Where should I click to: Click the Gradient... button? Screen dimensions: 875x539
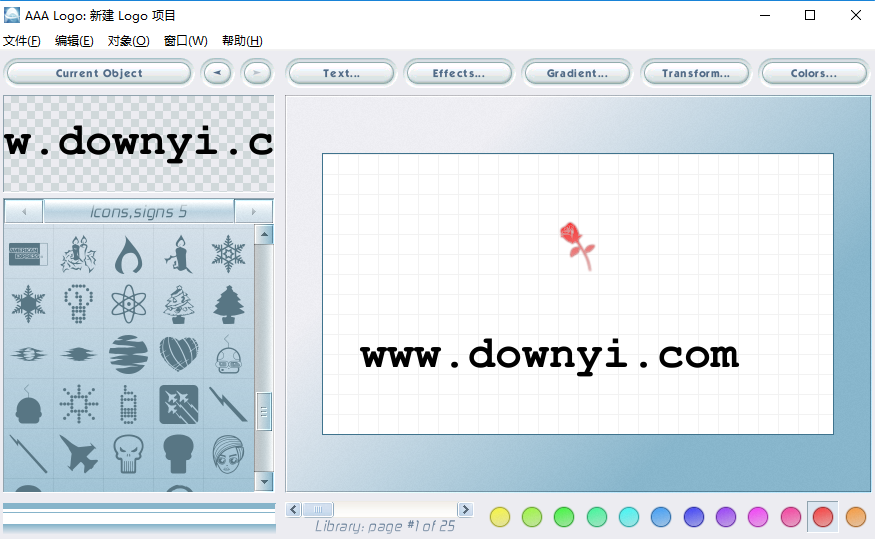point(577,73)
